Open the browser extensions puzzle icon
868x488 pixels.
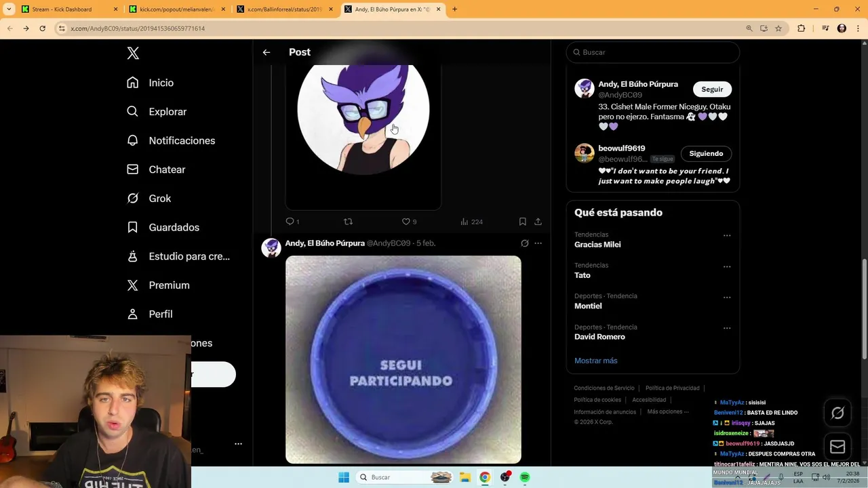tap(802, 28)
